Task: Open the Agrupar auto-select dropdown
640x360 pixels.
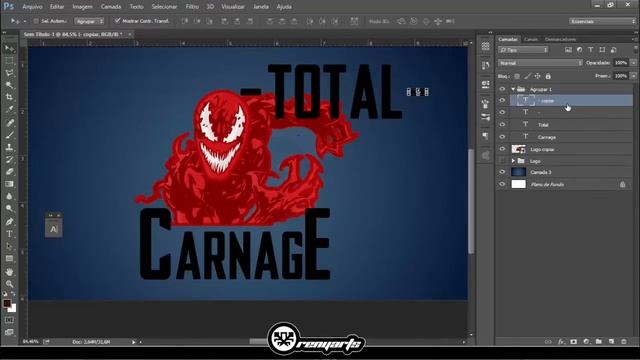Action: click(89, 21)
